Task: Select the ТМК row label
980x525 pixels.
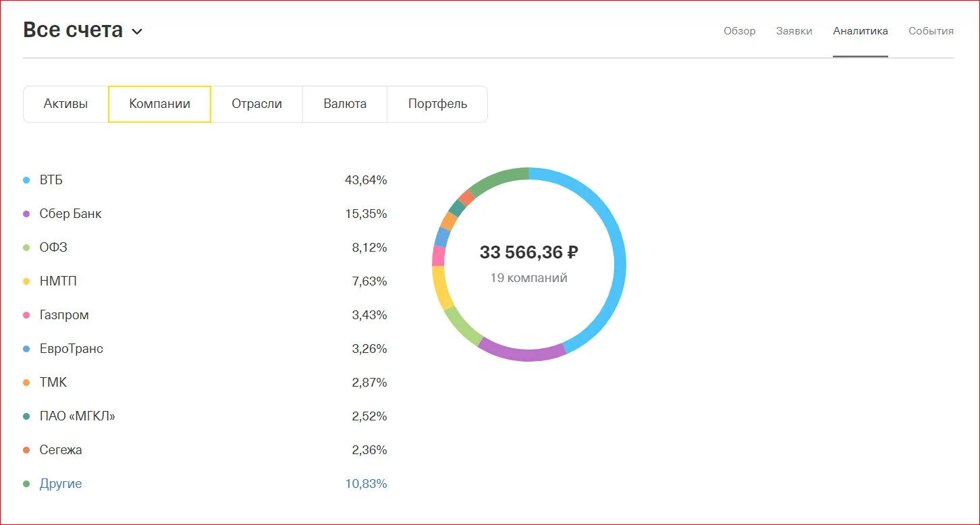Action: (x=53, y=383)
